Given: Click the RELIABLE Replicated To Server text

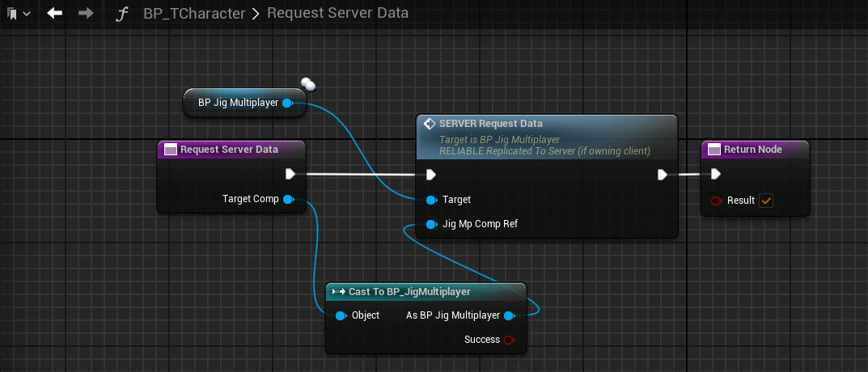Looking at the screenshot, I should (x=544, y=151).
